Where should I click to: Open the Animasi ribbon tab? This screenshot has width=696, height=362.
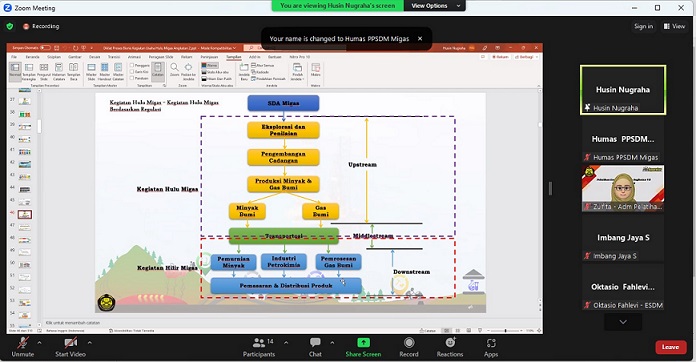click(x=134, y=57)
